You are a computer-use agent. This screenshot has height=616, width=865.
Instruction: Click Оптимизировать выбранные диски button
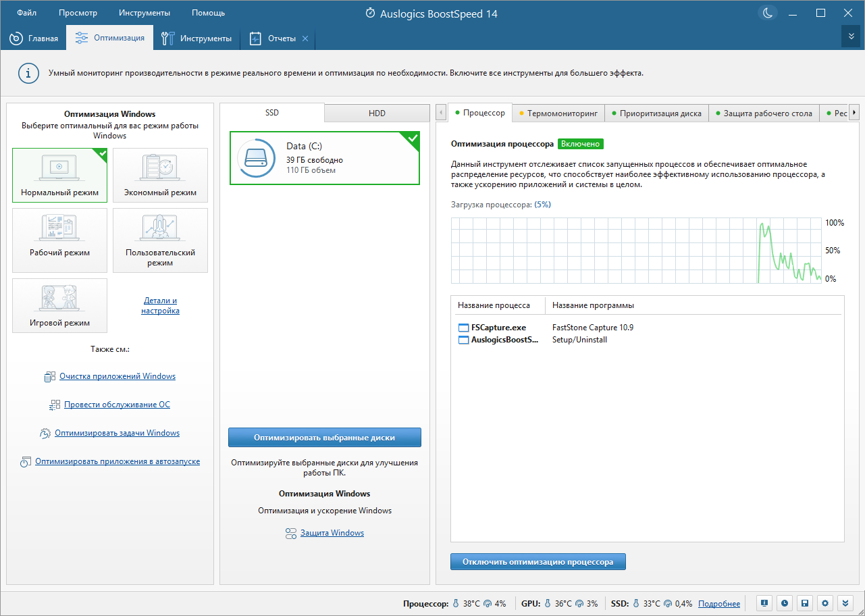pyautogui.click(x=325, y=437)
